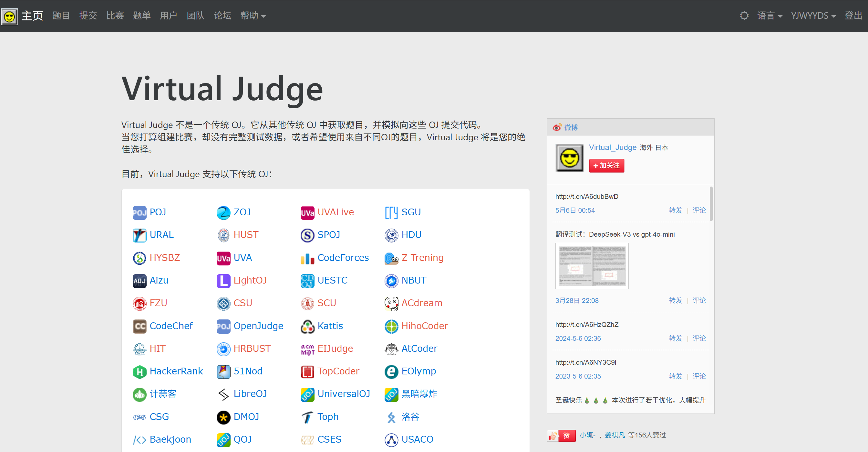868x452 pixels.
Task: Open settings via the gear icon
Action: click(744, 16)
